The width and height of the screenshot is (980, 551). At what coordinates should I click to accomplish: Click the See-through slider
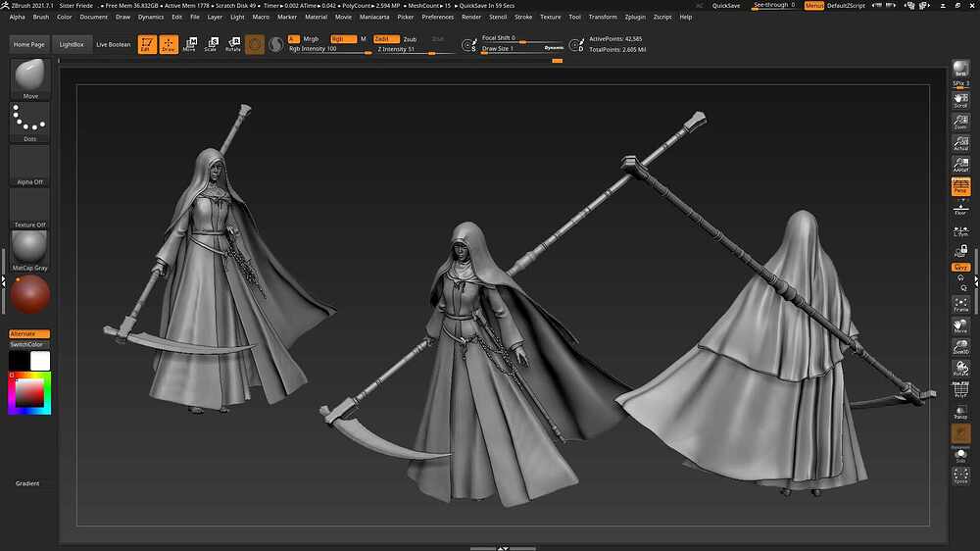coord(774,6)
